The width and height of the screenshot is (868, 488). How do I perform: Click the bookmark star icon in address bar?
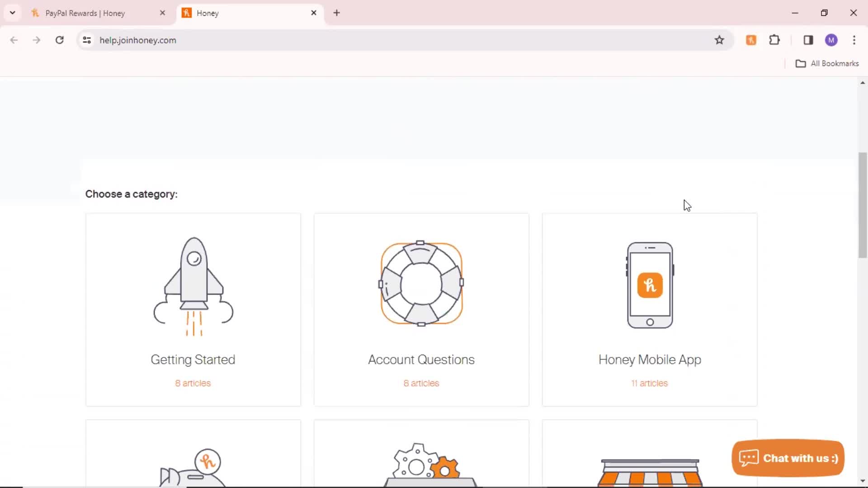(720, 40)
